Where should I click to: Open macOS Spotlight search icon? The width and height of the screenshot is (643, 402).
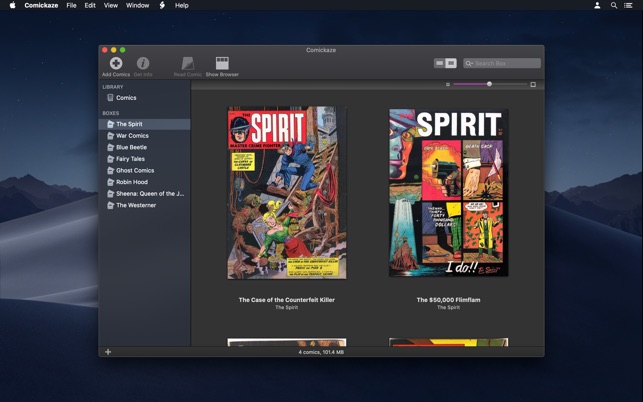tap(614, 5)
